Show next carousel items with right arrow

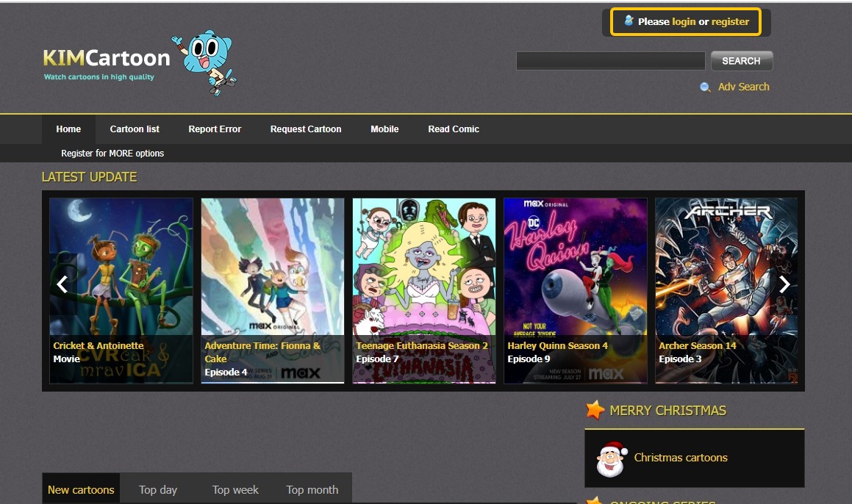[x=784, y=284]
